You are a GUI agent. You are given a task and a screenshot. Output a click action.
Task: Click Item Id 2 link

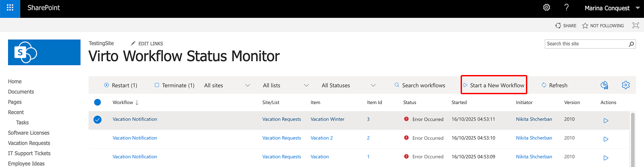[368, 138]
